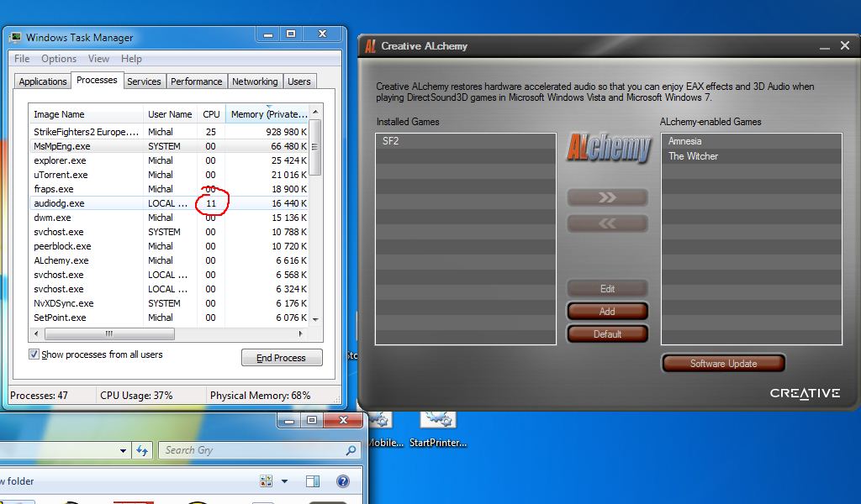Click the process list vertical scrollbar thumb
Screen dimensions: 861x504
tap(315, 148)
